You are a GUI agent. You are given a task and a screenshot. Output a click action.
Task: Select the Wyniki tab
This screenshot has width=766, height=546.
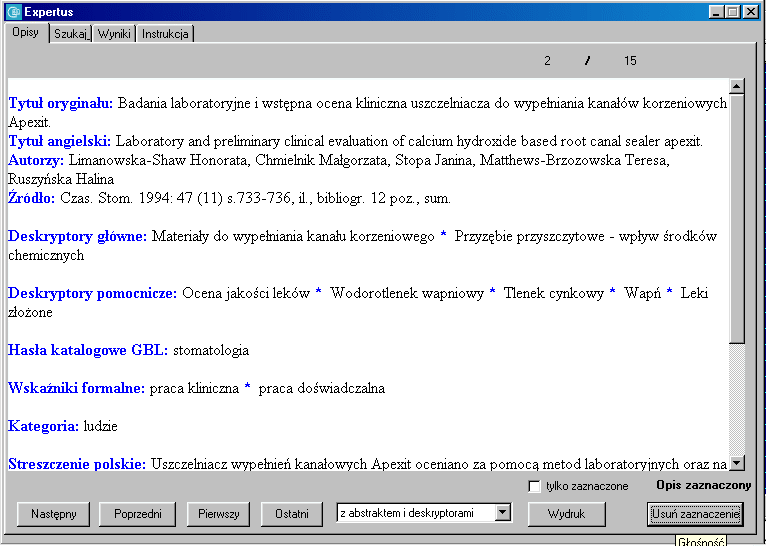[114, 34]
